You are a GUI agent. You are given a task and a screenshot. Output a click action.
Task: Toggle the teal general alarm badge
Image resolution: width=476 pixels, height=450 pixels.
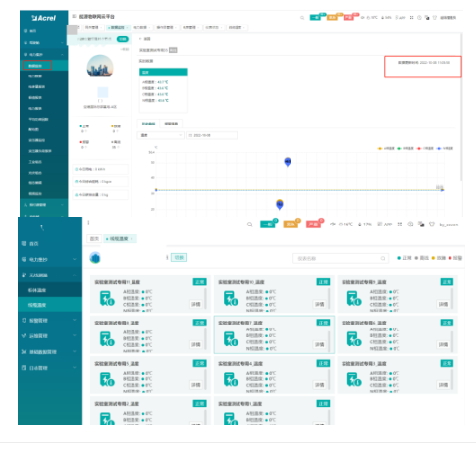[268, 224]
